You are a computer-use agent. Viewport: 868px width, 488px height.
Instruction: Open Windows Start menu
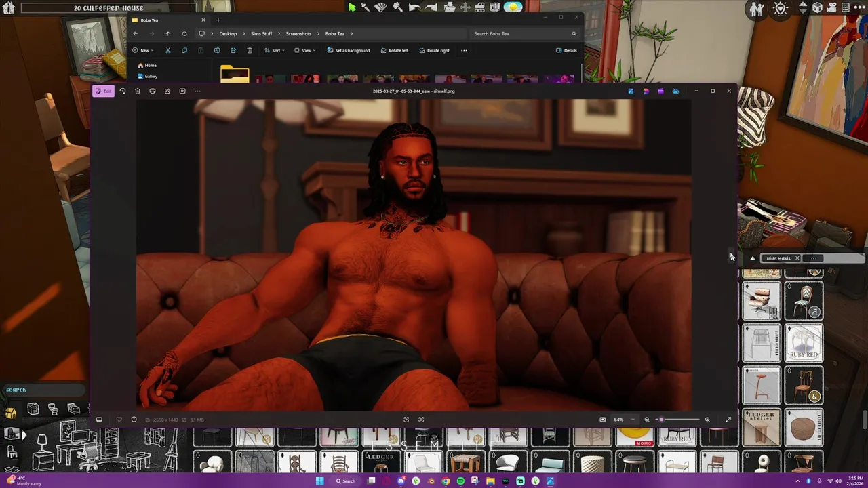[x=319, y=481]
